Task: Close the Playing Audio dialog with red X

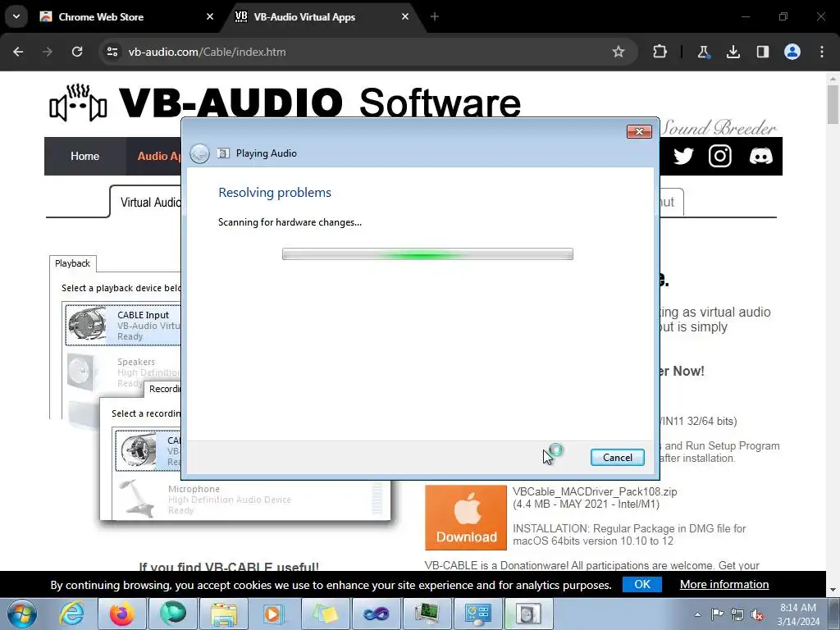Action: 639,131
